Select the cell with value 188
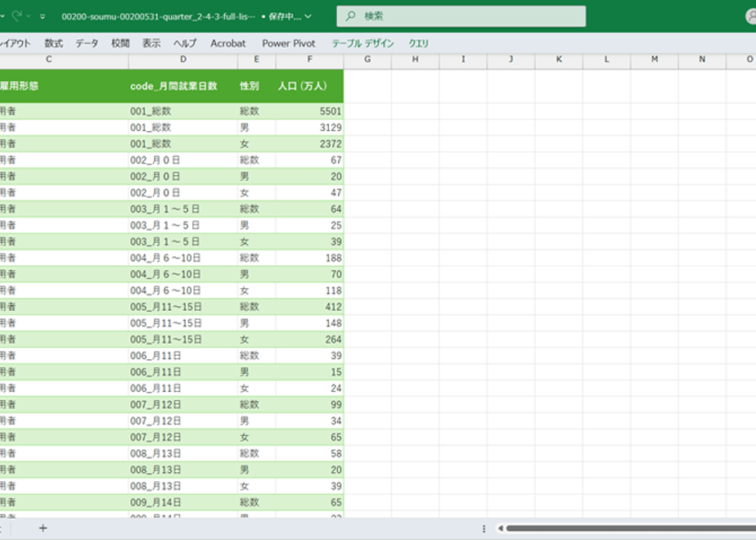 (309, 258)
